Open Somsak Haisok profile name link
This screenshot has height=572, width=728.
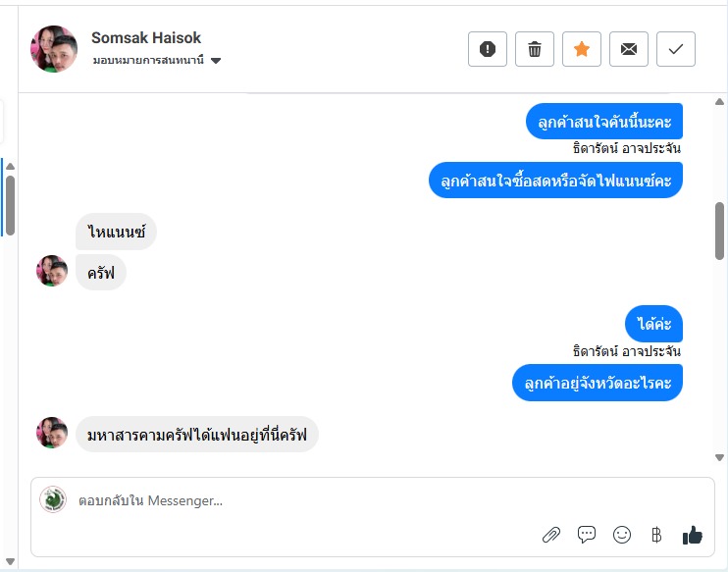click(x=146, y=38)
